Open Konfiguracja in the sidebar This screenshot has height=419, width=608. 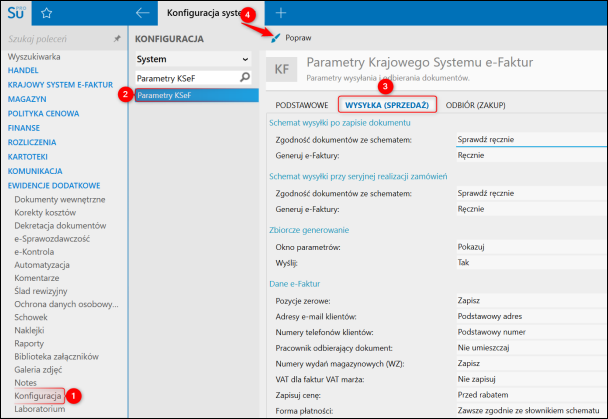pyautogui.click(x=38, y=396)
